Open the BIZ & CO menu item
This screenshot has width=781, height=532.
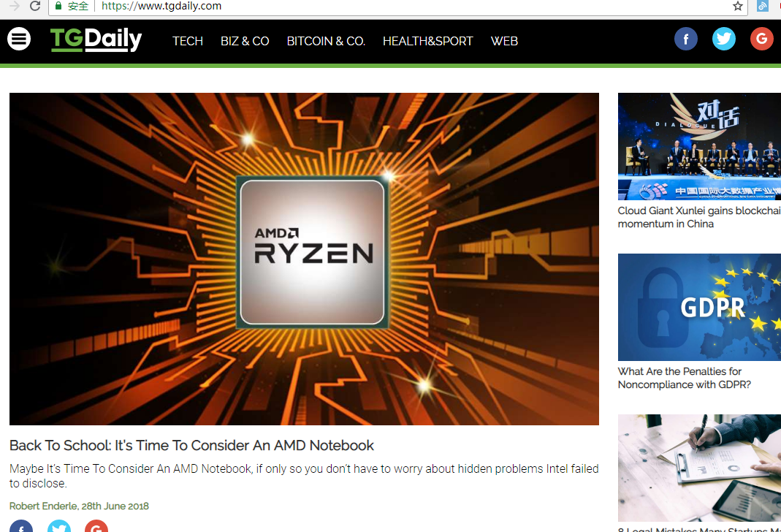click(x=245, y=41)
